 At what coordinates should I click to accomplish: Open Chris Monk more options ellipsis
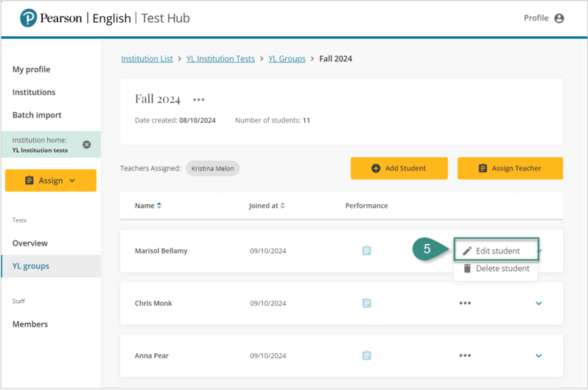pos(464,303)
